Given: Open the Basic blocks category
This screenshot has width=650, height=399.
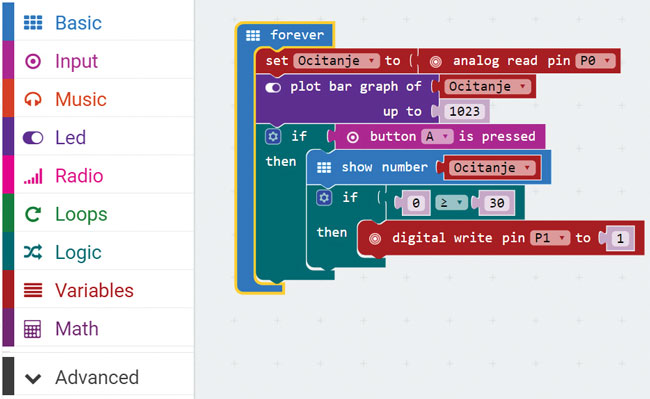Looking at the screenshot, I should (x=98, y=22).
